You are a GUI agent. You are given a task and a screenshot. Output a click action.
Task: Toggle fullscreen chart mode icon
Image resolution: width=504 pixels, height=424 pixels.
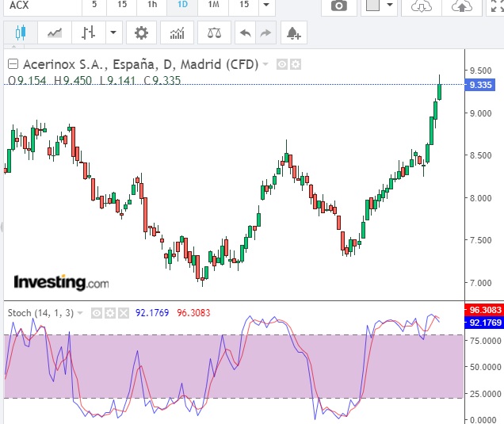point(495,6)
